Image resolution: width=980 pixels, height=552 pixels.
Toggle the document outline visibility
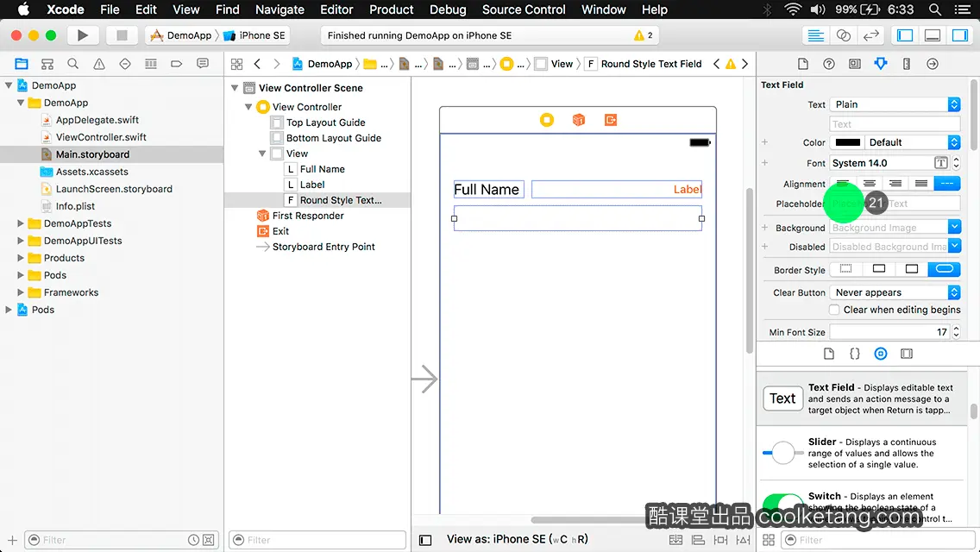(x=425, y=540)
